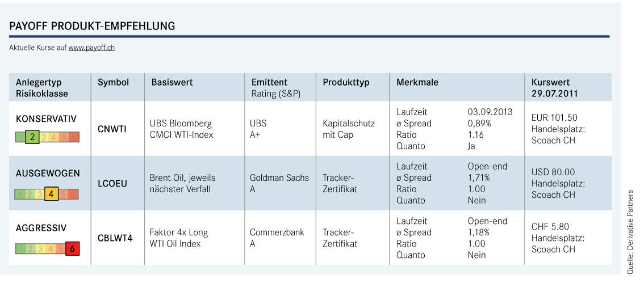
Task: Click the Kurswert 29.07.2011 header
Action: (x=555, y=88)
